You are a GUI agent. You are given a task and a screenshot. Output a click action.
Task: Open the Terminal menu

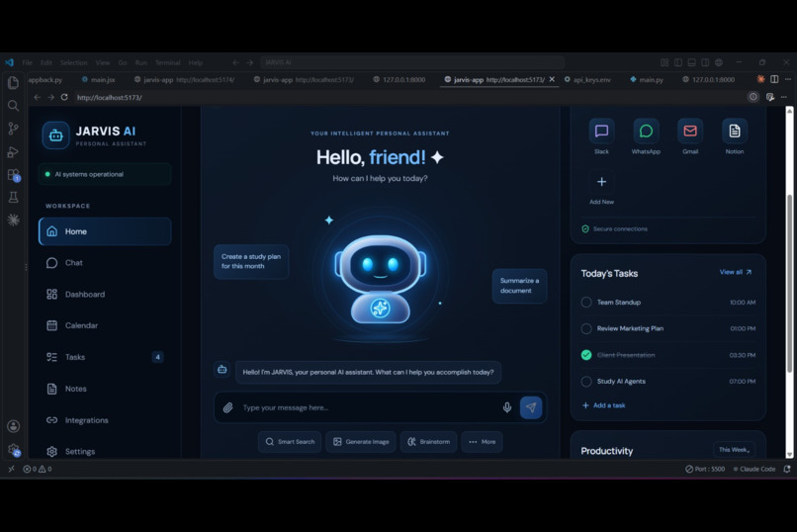click(x=168, y=62)
